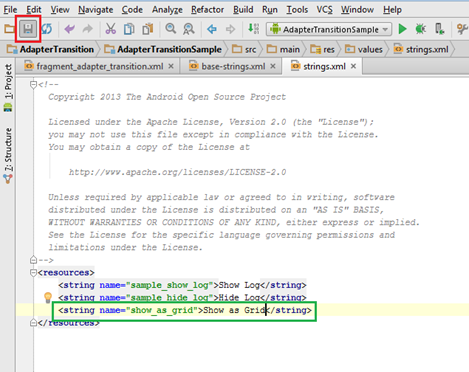Click the Undo arrow icon
The width and height of the screenshot is (469, 372).
click(x=69, y=29)
